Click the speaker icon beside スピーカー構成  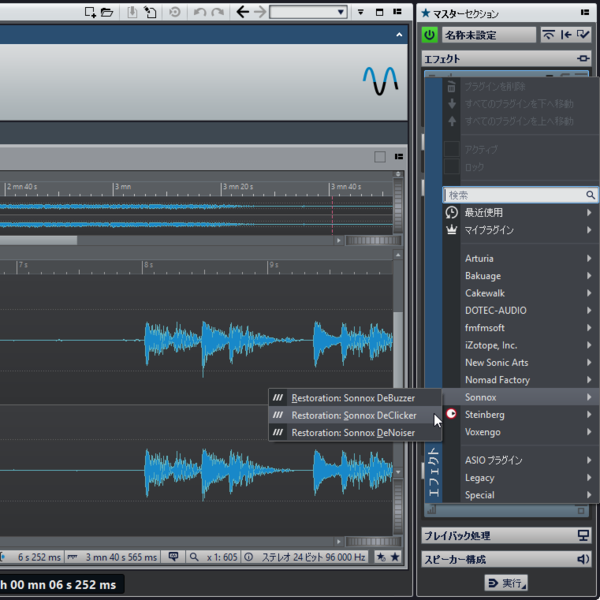[583, 559]
